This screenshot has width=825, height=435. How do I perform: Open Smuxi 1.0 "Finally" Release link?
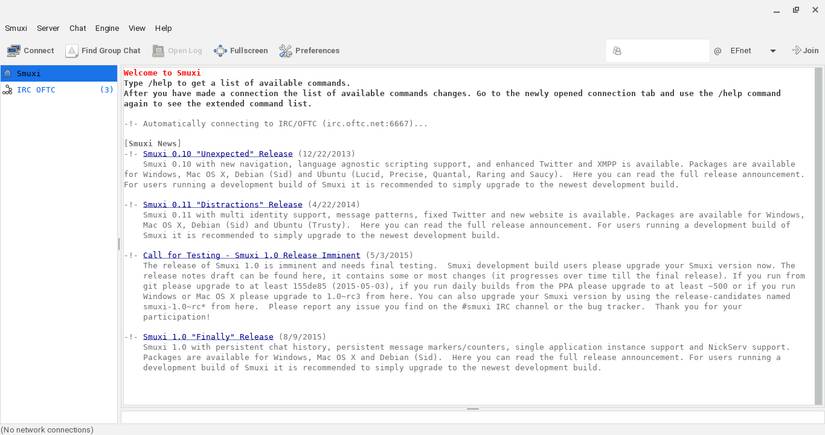click(208, 337)
